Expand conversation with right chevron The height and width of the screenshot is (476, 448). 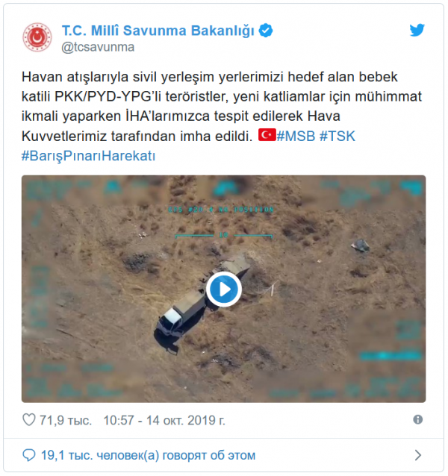[x=418, y=455]
